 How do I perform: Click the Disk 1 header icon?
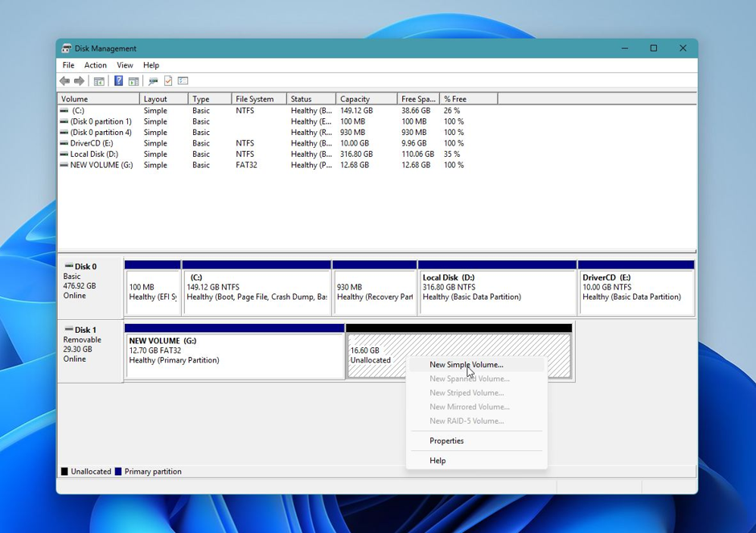coord(69,329)
